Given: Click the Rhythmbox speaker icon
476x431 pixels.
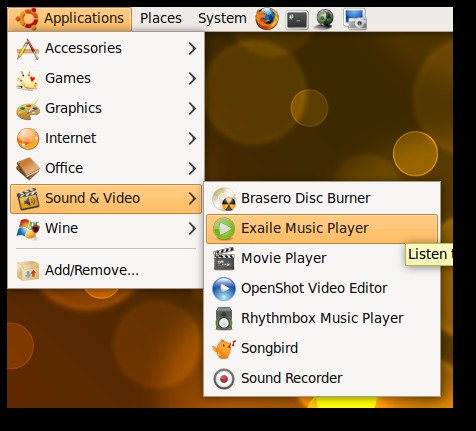Looking at the screenshot, I should [224, 319].
